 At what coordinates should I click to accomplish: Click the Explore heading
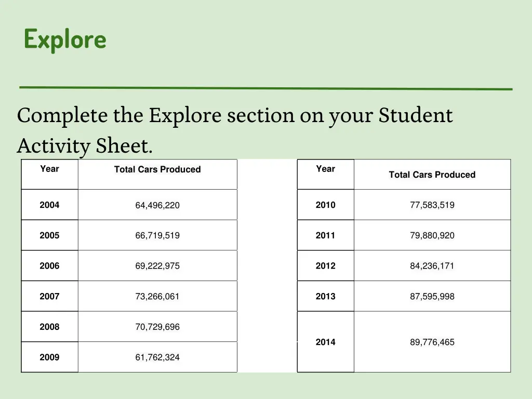tap(65, 39)
